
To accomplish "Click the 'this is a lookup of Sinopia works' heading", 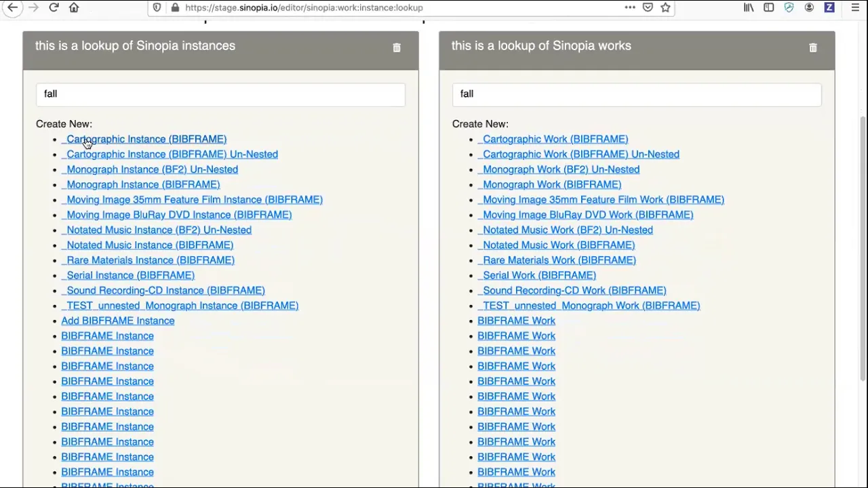I will point(541,45).
